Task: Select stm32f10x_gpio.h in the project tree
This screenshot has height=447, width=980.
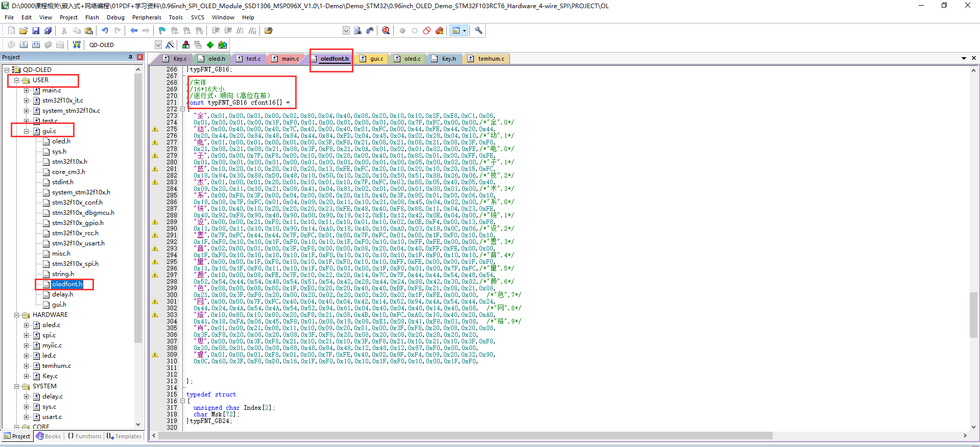Action: (78, 223)
